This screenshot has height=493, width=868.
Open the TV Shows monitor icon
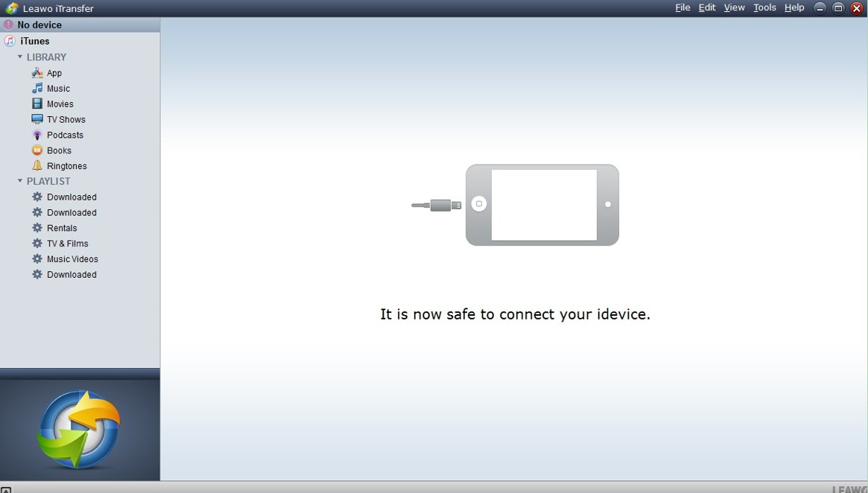(37, 119)
